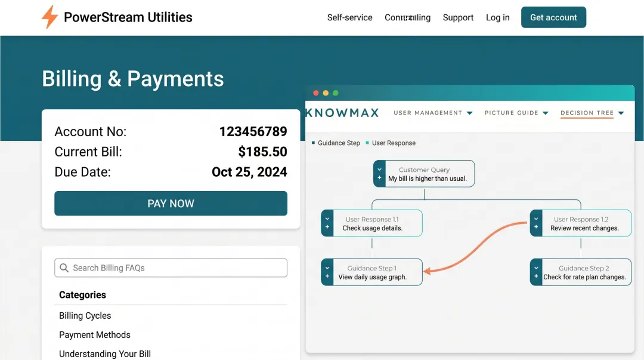Click the Guidance Step legend marker
The width and height of the screenshot is (644, 360).
(x=314, y=143)
